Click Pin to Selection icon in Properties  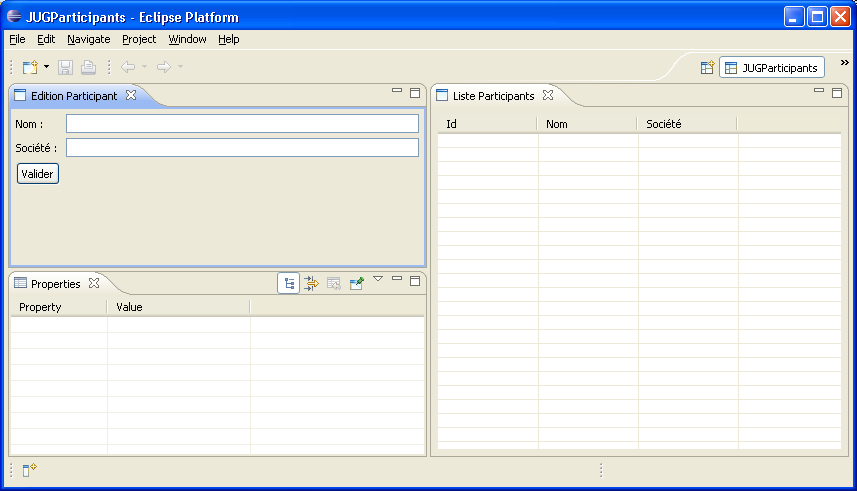pos(356,284)
